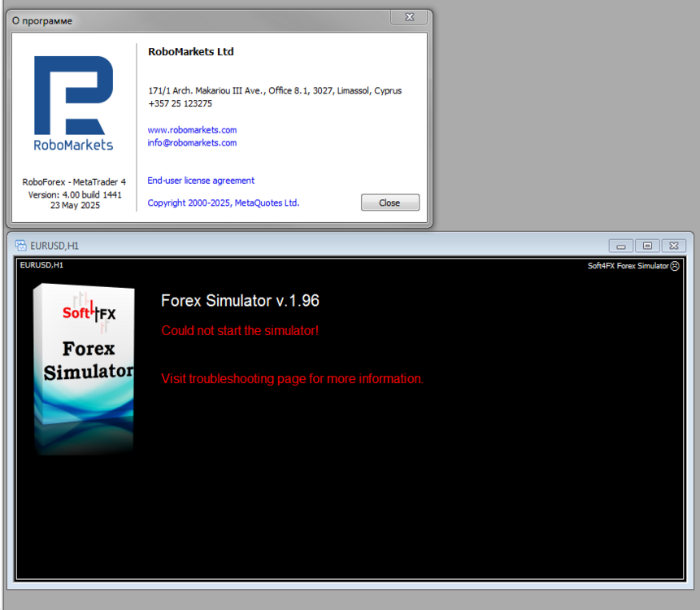This screenshot has height=610, width=700.
Task: Click the О программе dialog title
Action: point(42,21)
